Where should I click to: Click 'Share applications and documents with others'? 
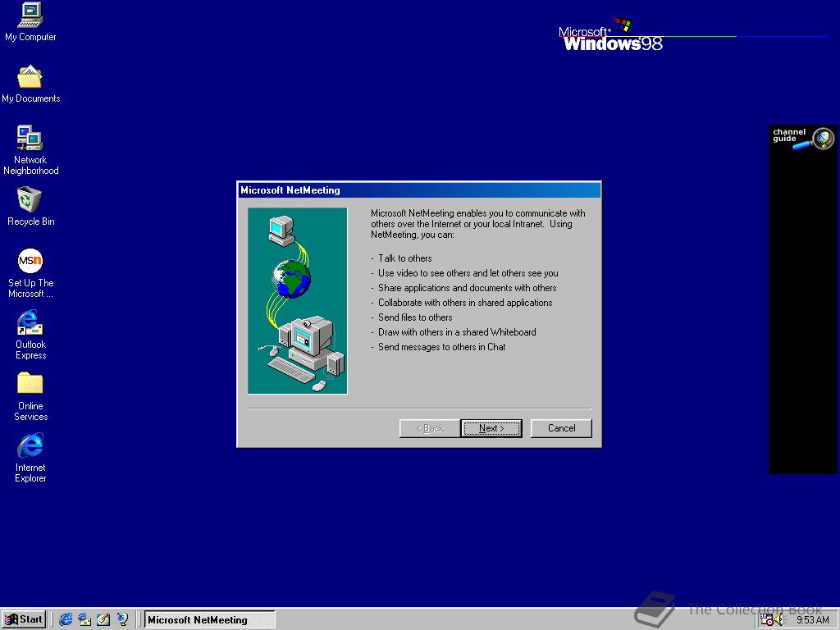point(467,288)
